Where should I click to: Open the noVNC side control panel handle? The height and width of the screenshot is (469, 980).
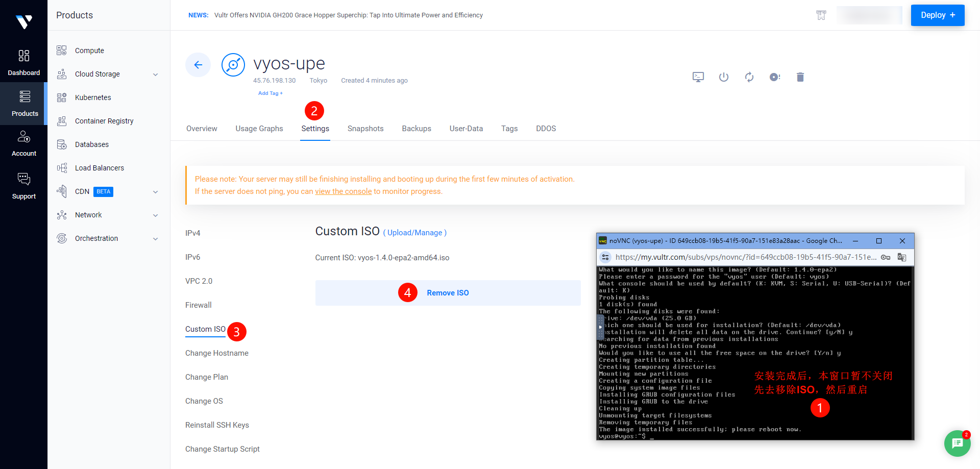click(x=600, y=327)
